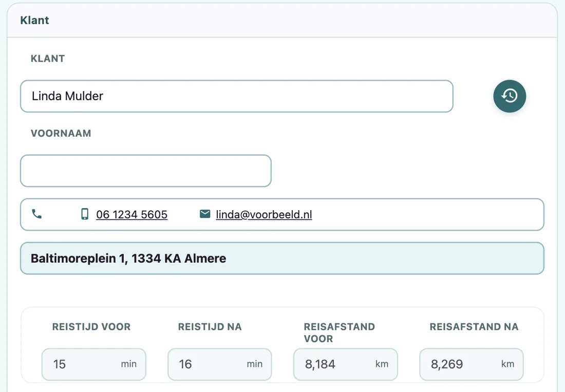This screenshot has width=565, height=392.
Task: Select the Baltimoreplein 1 address box
Action: (282, 258)
